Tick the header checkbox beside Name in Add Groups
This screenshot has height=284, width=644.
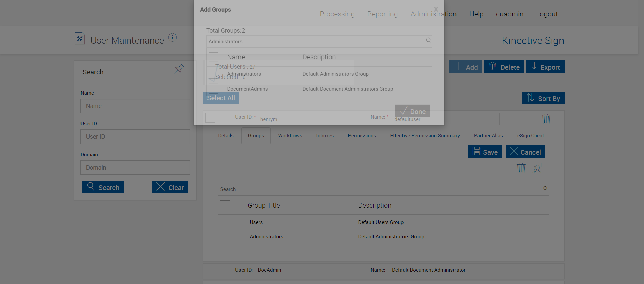point(213,57)
